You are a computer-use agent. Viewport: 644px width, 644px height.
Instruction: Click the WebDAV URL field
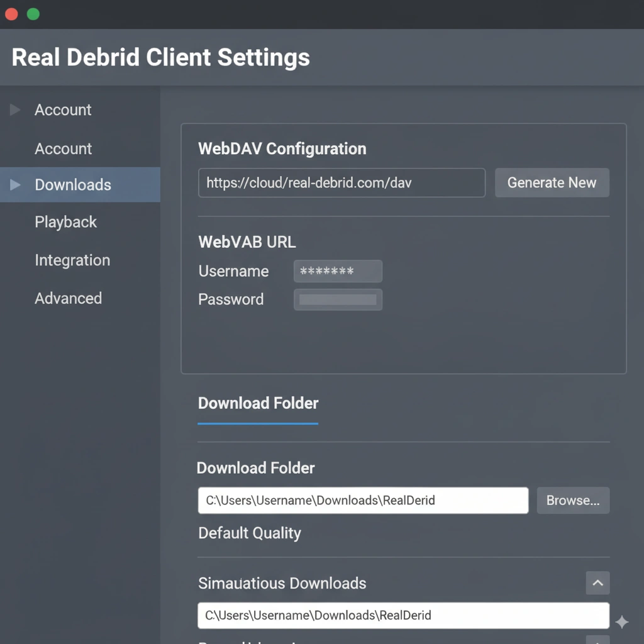(341, 182)
